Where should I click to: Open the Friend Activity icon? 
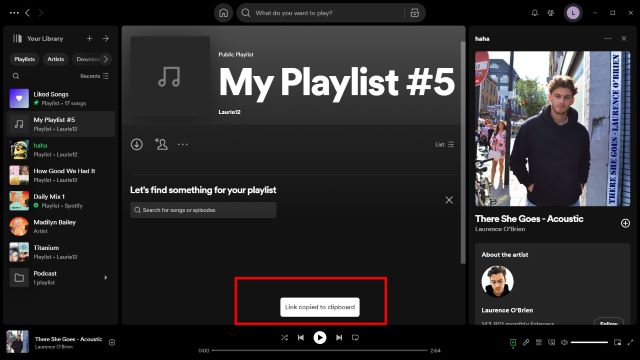tap(551, 13)
